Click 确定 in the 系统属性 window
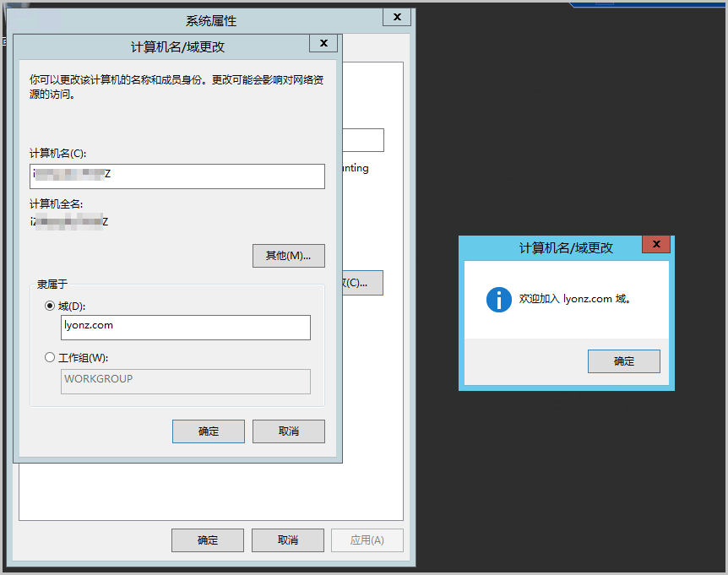 click(208, 540)
